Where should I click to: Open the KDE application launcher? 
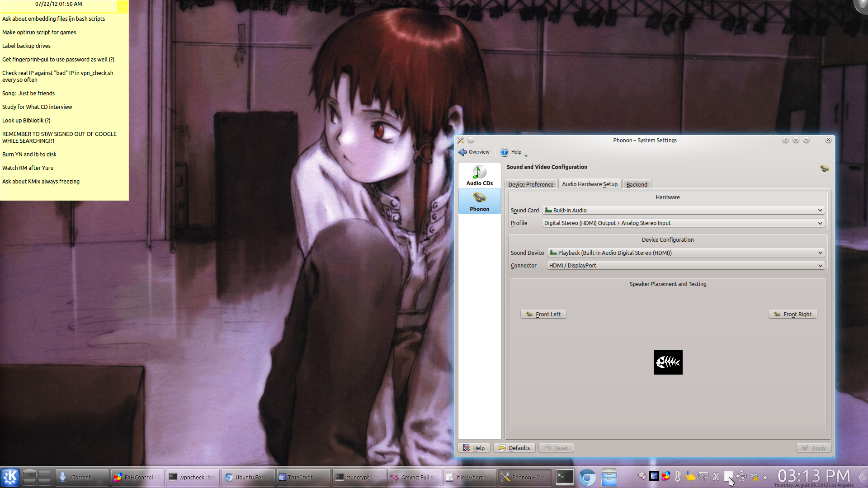click(x=10, y=477)
